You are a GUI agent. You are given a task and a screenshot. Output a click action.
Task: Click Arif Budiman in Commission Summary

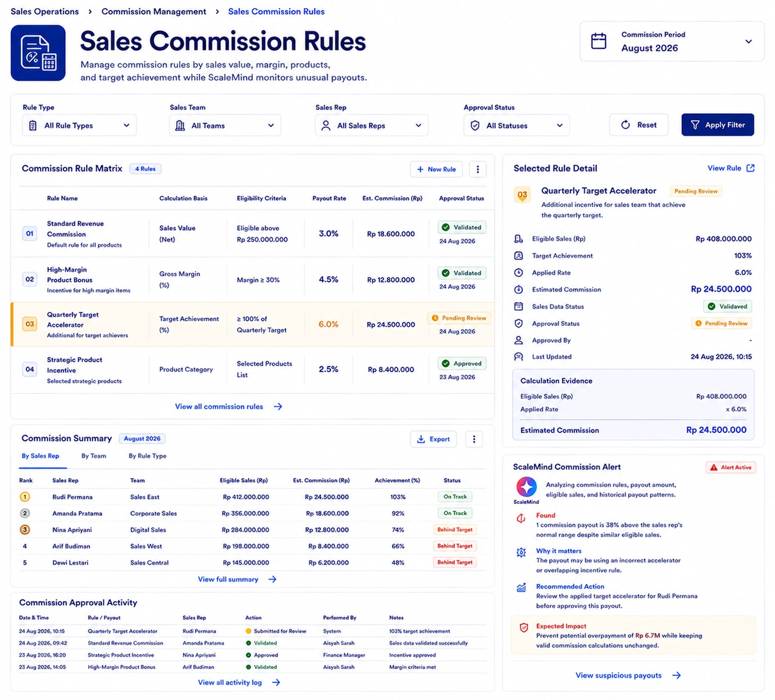click(x=72, y=546)
